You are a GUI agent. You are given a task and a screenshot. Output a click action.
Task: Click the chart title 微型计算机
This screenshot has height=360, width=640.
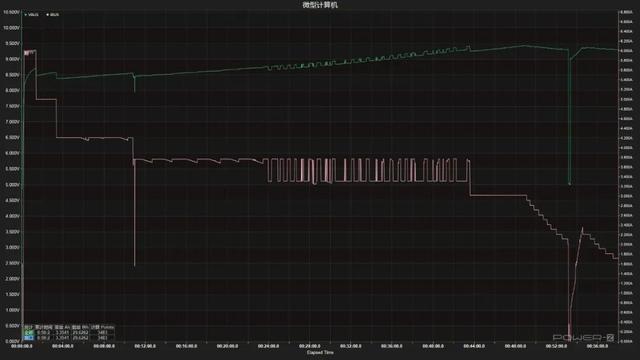[320, 5]
